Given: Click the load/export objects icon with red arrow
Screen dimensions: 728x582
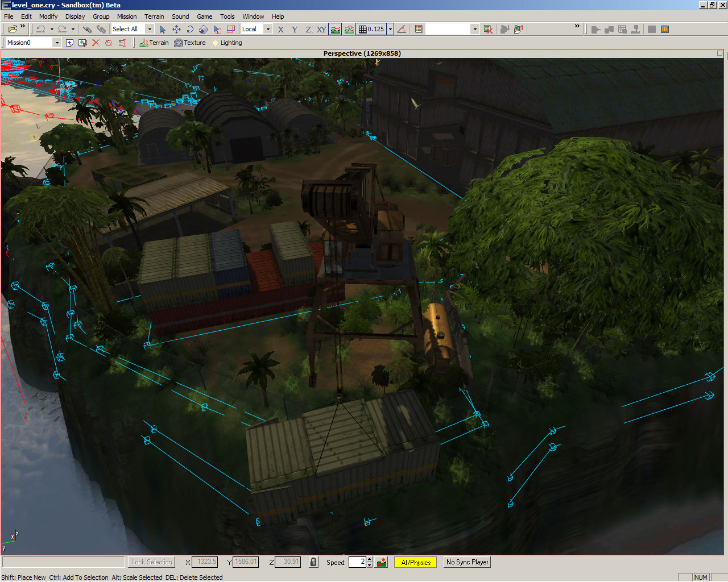Looking at the screenshot, I should (518, 29).
